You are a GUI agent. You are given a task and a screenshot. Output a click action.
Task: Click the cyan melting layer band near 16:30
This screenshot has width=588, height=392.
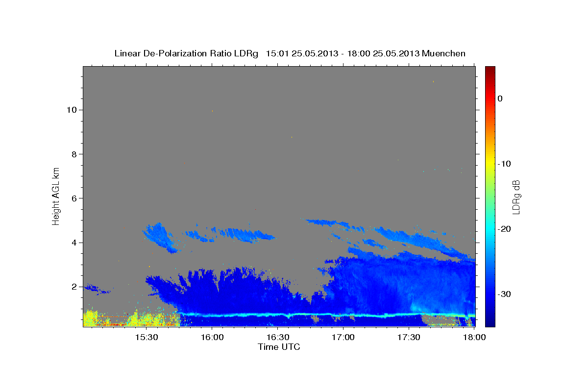277,315
